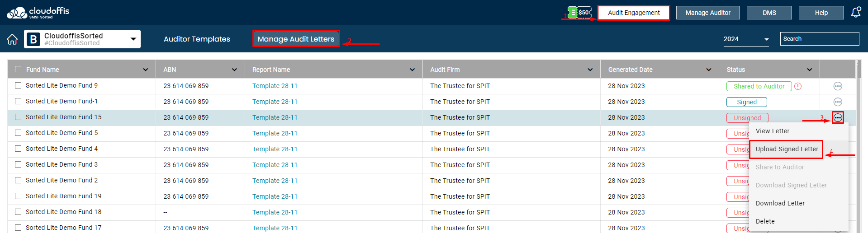This screenshot has width=868, height=233.
Task: Click the B entity badge icon
Action: coord(33,39)
